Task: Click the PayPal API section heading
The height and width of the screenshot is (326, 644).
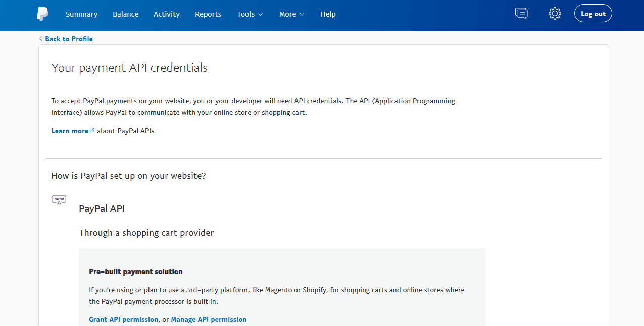Action: pyautogui.click(x=102, y=208)
